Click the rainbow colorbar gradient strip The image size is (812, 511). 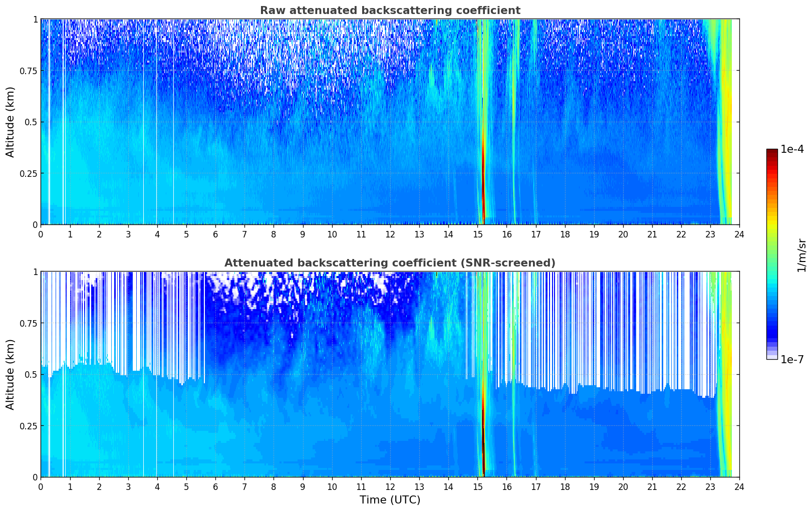pos(772,254)
